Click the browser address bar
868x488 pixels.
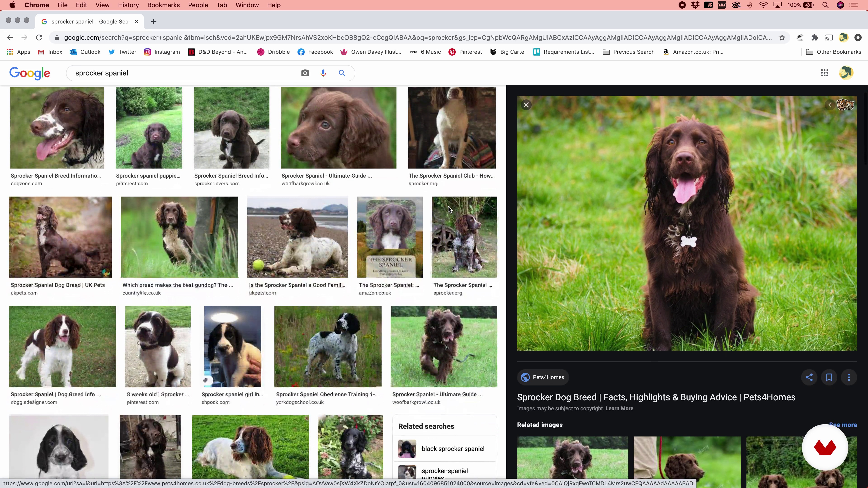coord(418,37)
